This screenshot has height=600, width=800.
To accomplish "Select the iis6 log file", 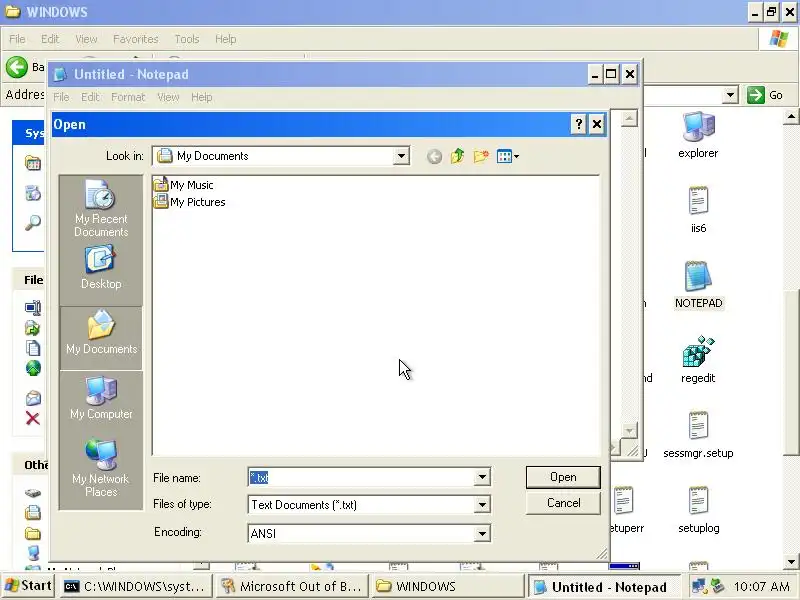I will click(x=698, y=210).
